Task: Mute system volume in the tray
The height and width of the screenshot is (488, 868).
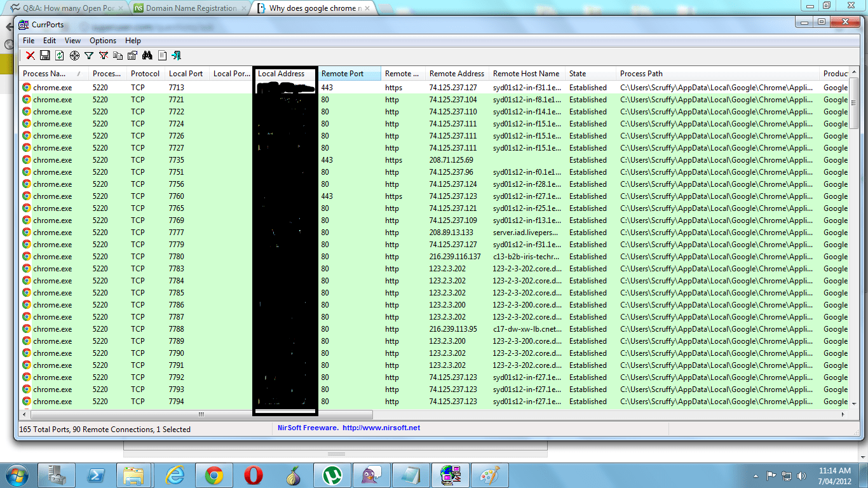Action: [x=802, y=475]
